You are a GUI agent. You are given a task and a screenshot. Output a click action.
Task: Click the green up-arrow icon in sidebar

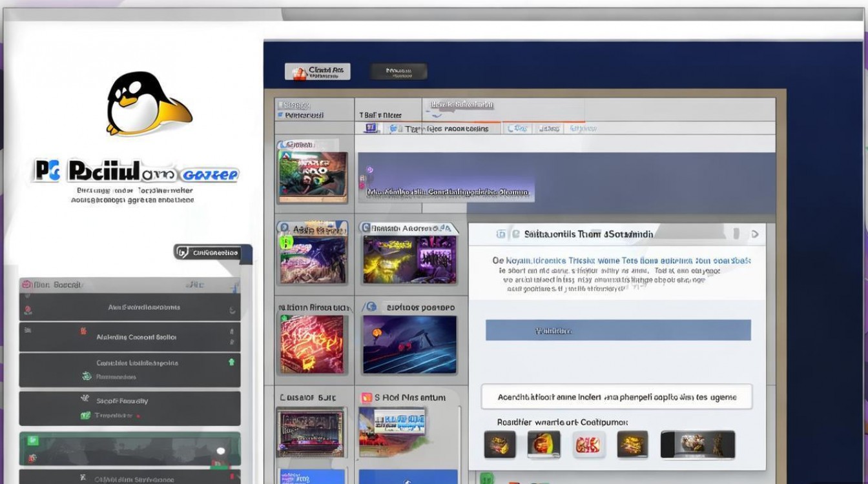(231, 363)
